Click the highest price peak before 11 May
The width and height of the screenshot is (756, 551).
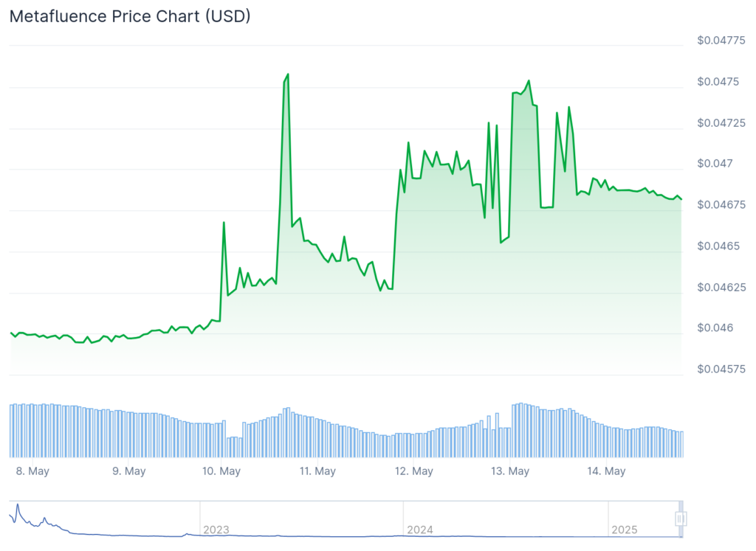[x=287, y=74]
